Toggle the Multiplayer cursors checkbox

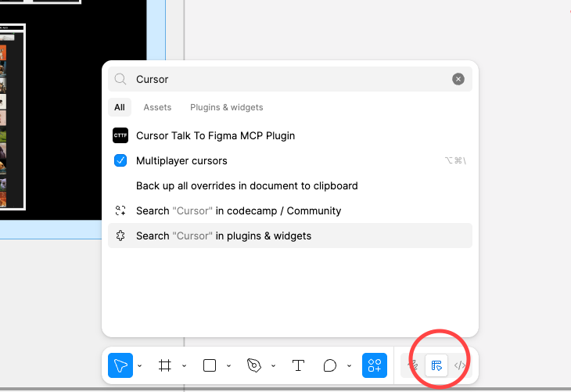120,160
